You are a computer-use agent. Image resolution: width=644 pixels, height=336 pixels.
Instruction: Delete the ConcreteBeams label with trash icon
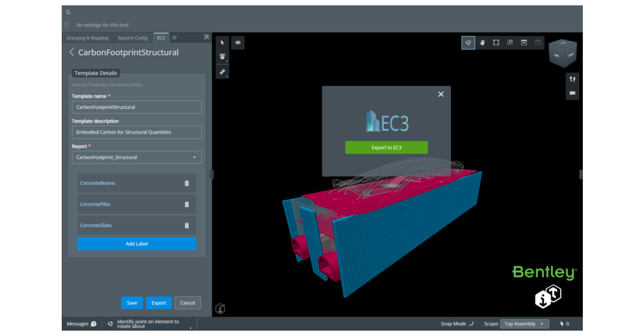187,183
